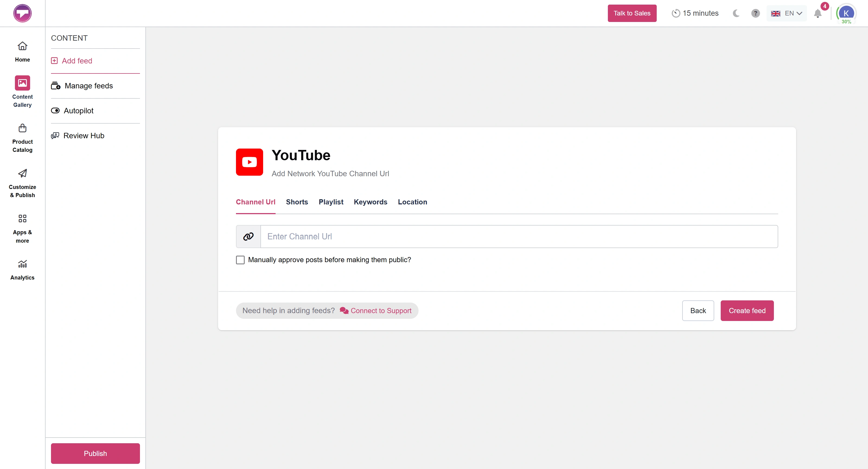Image resolution: width=868 pixels, height=469 pixels.
Task: Switch to the Playlist tab
Action: pos(331,202)
